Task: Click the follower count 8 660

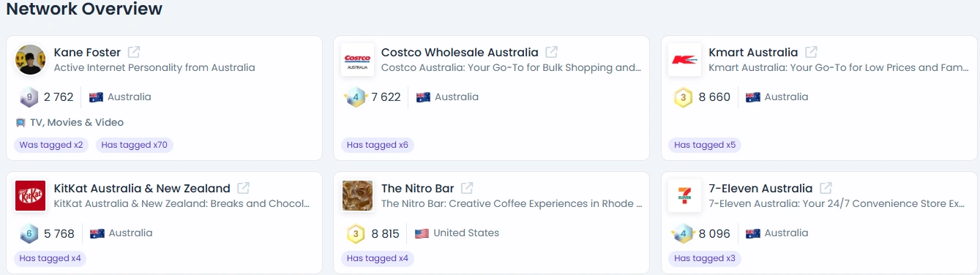Action: (x=715, y=97)
